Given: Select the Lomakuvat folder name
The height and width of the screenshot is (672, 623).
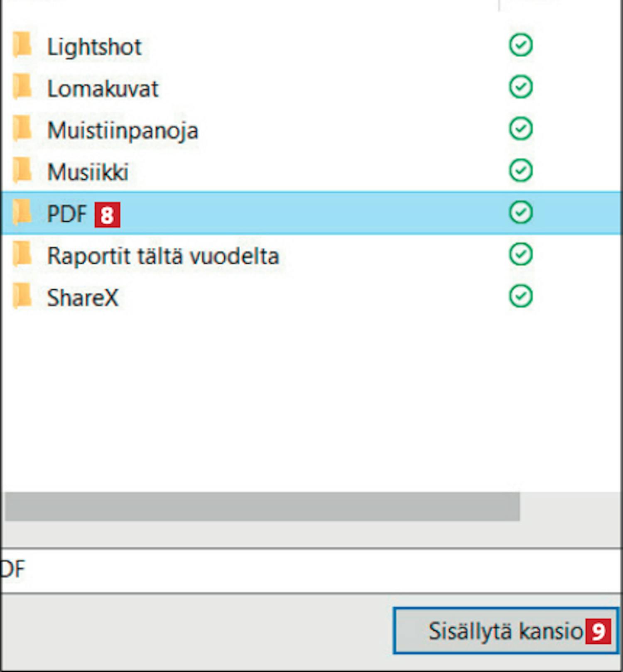Looking at the screenshot, I should (103, 89).
